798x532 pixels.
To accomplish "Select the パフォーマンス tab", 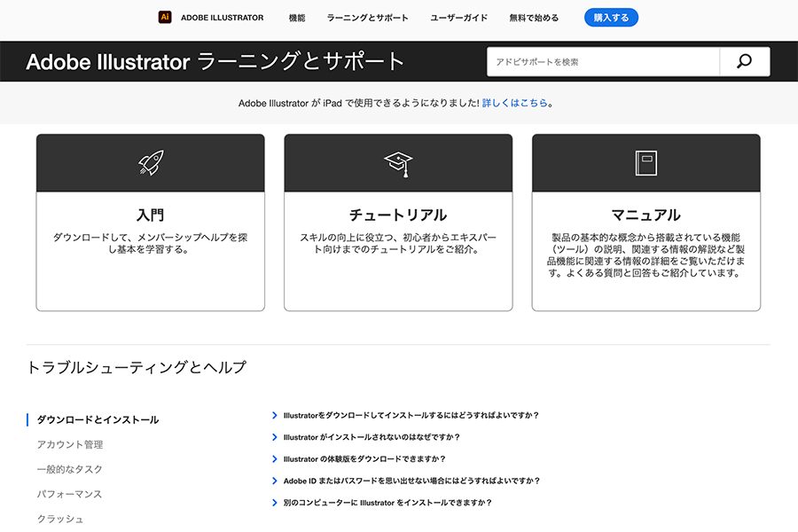I will coord(69,495).
